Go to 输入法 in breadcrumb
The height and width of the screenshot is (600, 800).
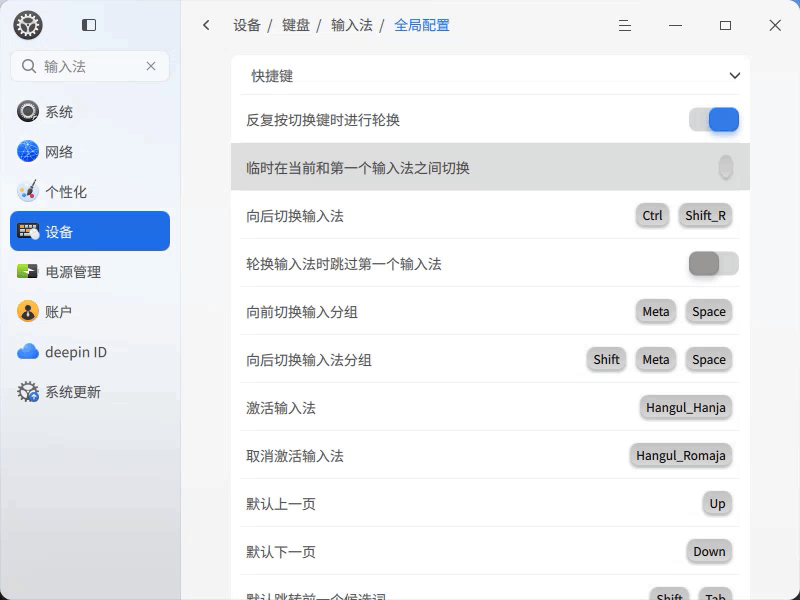[x=352, y=25]
